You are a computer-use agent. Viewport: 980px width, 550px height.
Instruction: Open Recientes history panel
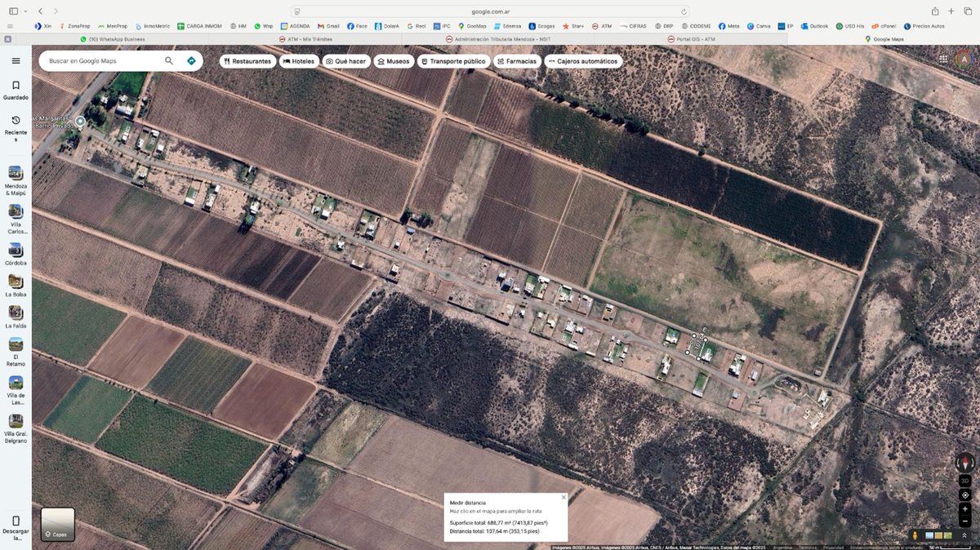[x=16, y=128]
